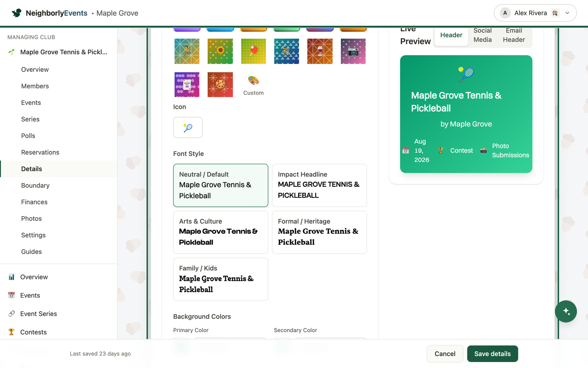Click the trophy icon in preview card

[x=441, y=150]
